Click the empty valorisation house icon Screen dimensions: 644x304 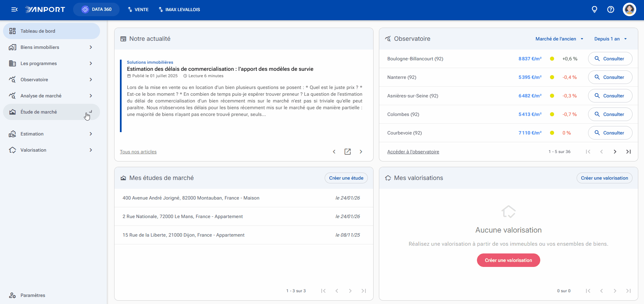[x=509, y=212]
